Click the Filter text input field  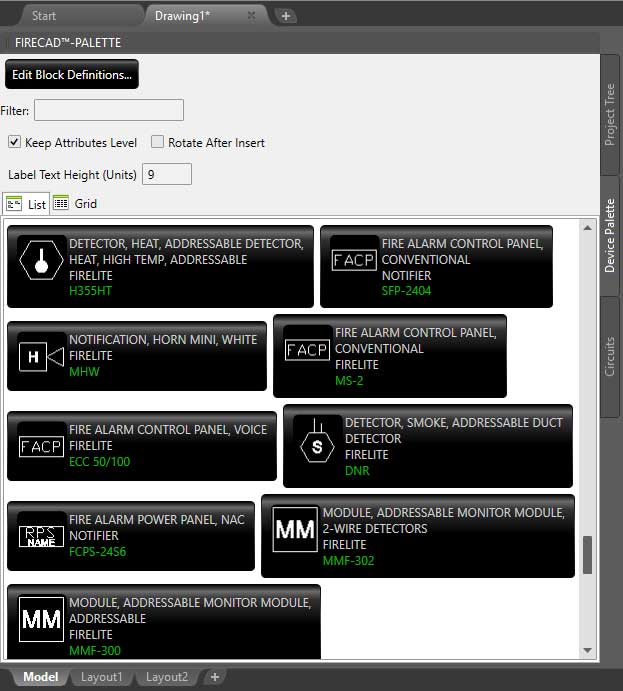pos(109,110)
